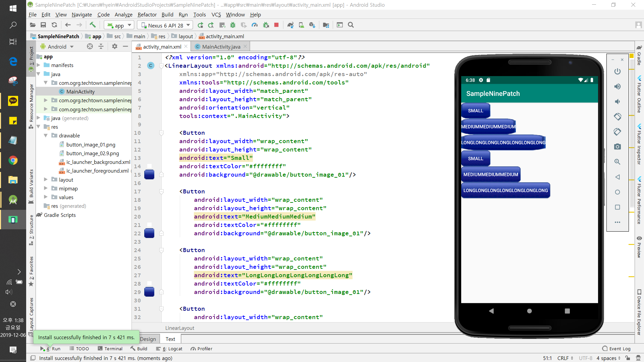
Task: Expand the mipmap folder in tree
Action: point(46,188)
